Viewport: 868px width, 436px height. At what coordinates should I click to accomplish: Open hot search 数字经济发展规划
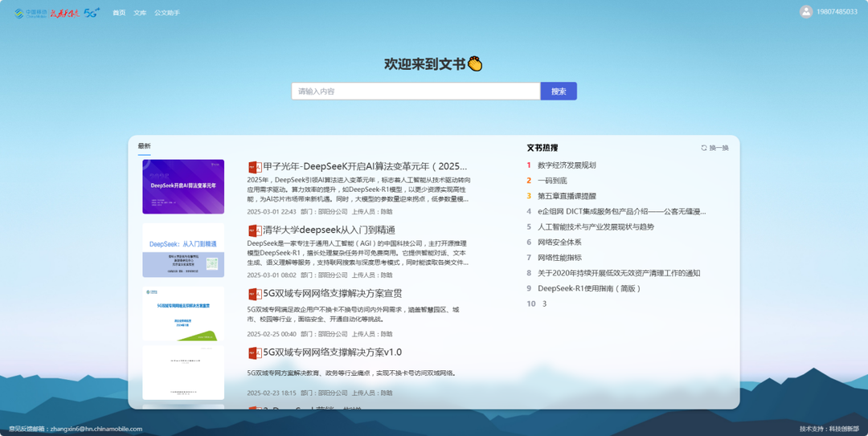coord(567,165)
